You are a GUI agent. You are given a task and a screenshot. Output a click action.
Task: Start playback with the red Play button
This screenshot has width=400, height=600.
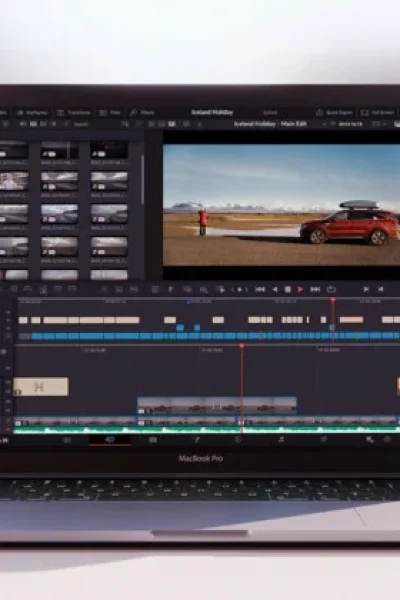tap(300, 289)
